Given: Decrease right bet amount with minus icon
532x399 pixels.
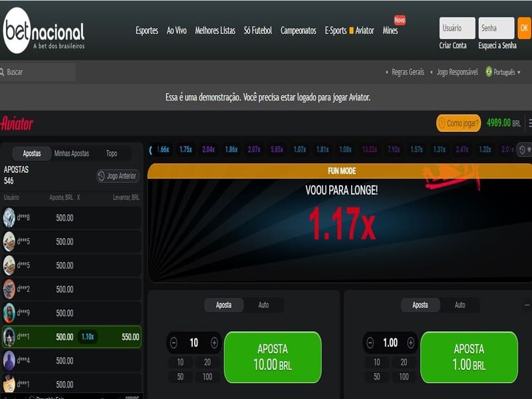Looking at the screenshot, I should 370,343.
